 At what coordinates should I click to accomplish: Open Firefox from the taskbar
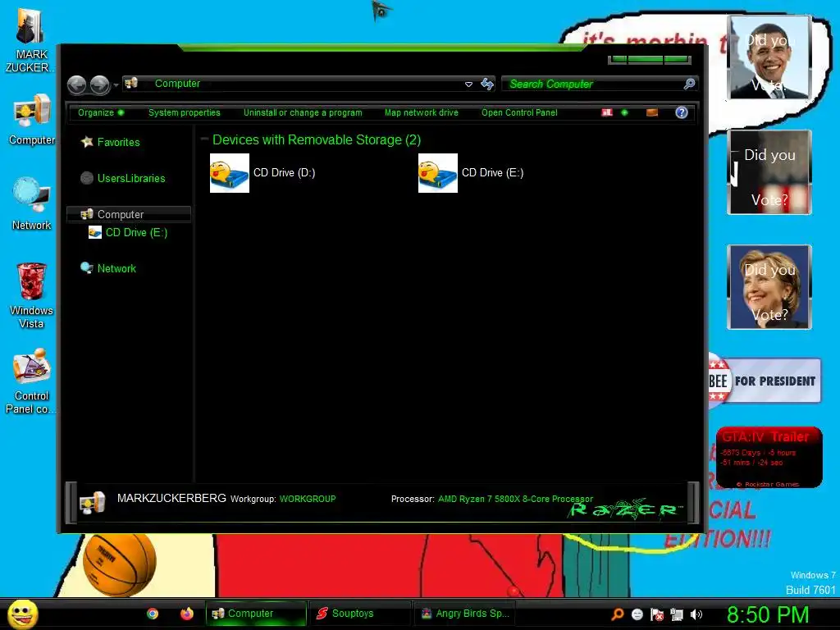(186, 614)
